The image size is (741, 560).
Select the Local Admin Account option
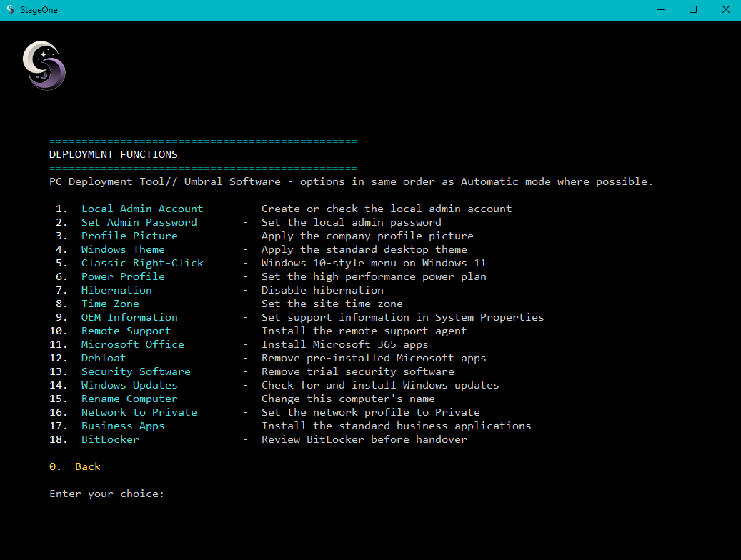[x=141, y=209]
